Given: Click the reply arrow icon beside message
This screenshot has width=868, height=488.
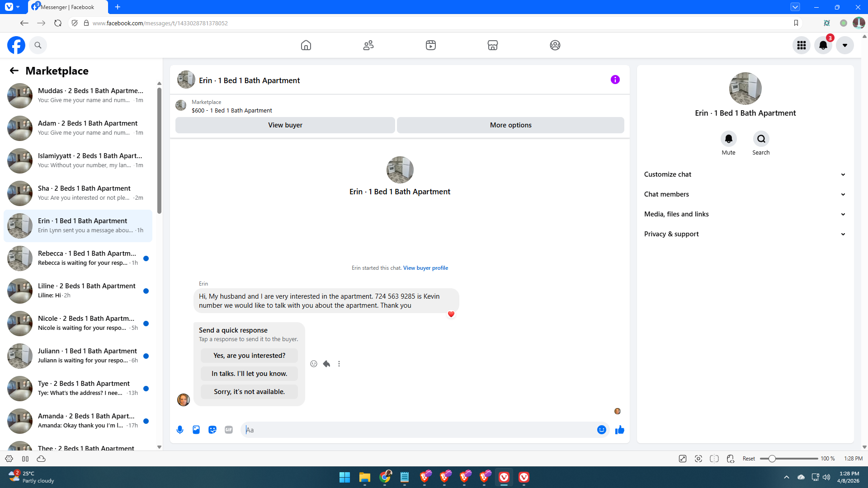Looking at the screenshot, I should pyautogui.click(x=326, y=364).
